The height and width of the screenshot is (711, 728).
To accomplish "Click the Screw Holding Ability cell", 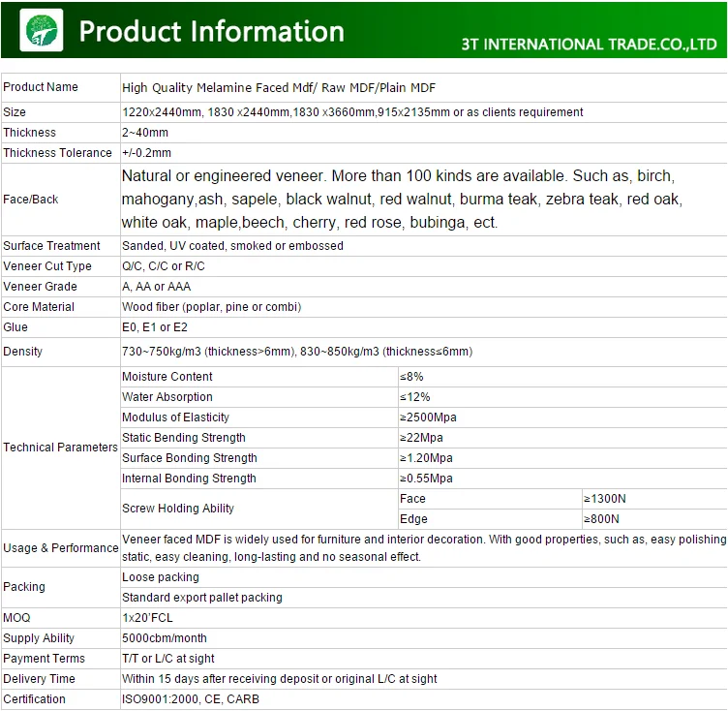I will (x=178, y=509).
